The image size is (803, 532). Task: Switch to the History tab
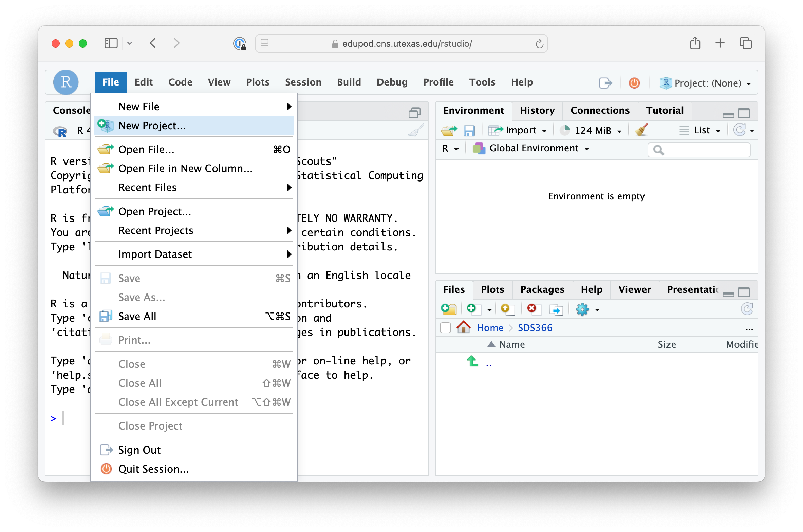click(537, 111)
